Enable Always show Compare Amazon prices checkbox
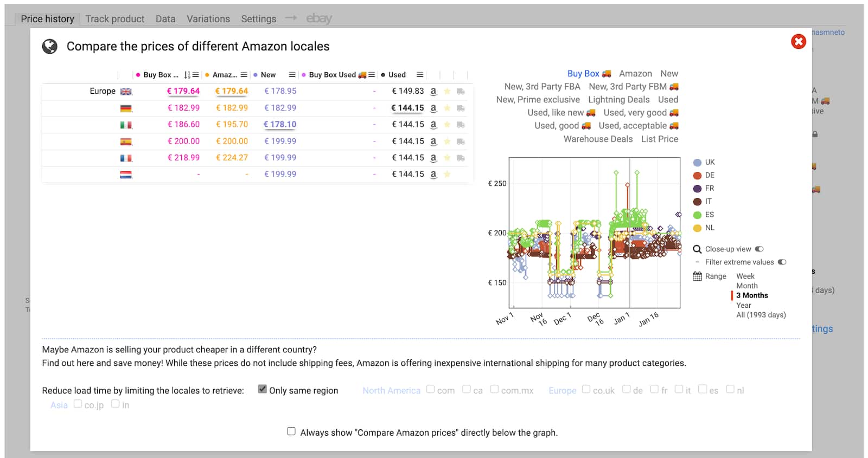 (291, 431)
